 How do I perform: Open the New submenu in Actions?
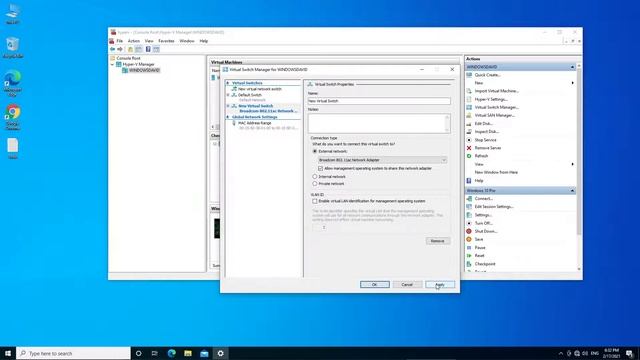point(520,83)
